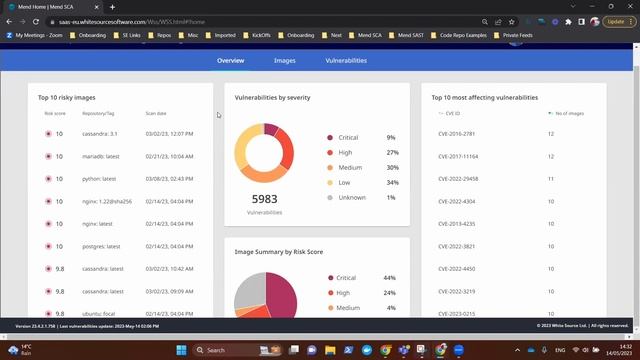The width and height of the screenshot is (640, 360).
Task: Reload the current page
Action: click(36, 22)
